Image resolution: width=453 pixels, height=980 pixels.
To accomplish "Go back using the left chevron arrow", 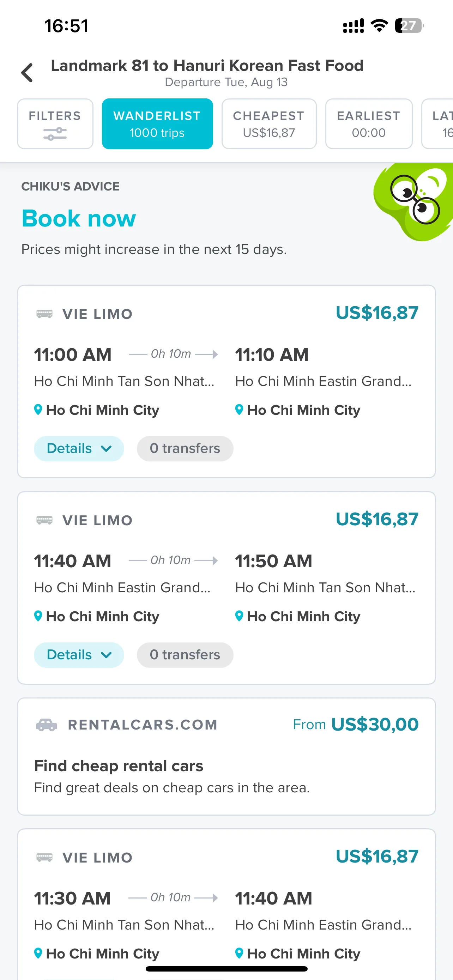I will pos(27,72).
